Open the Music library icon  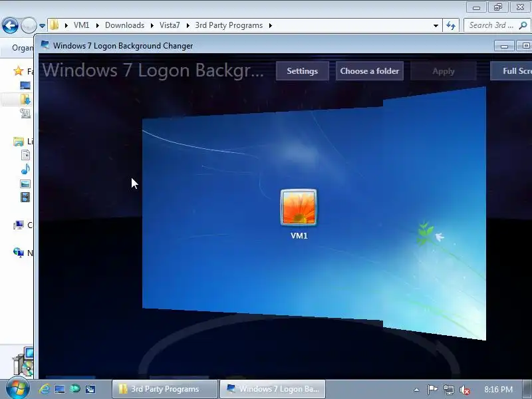25,169
